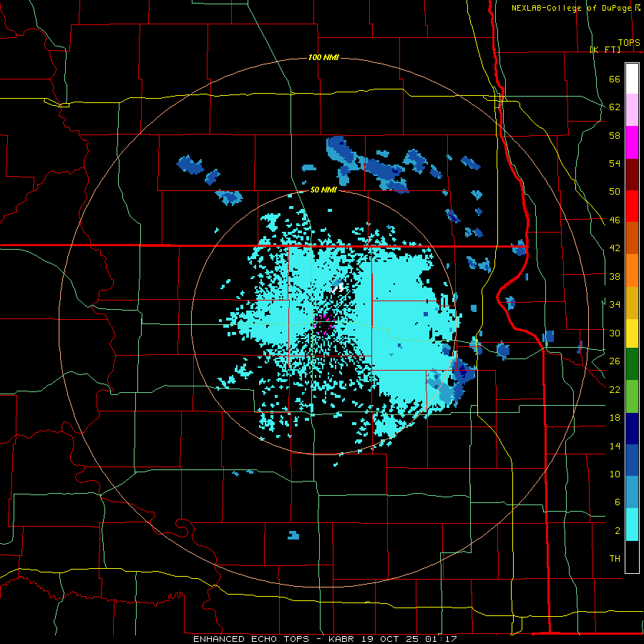Click the 50 NMI range ring label
Image resolution: width=644 pixels, height=644 pixels.
323,190
